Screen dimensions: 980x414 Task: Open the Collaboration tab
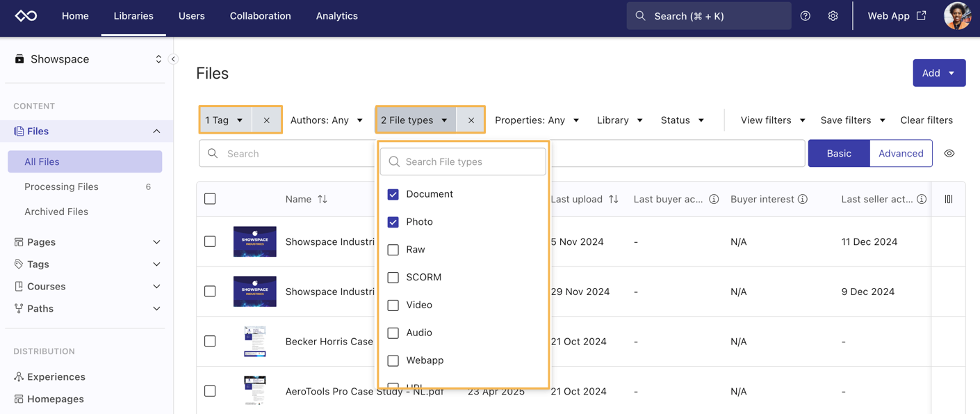click(x=261, y=16)
